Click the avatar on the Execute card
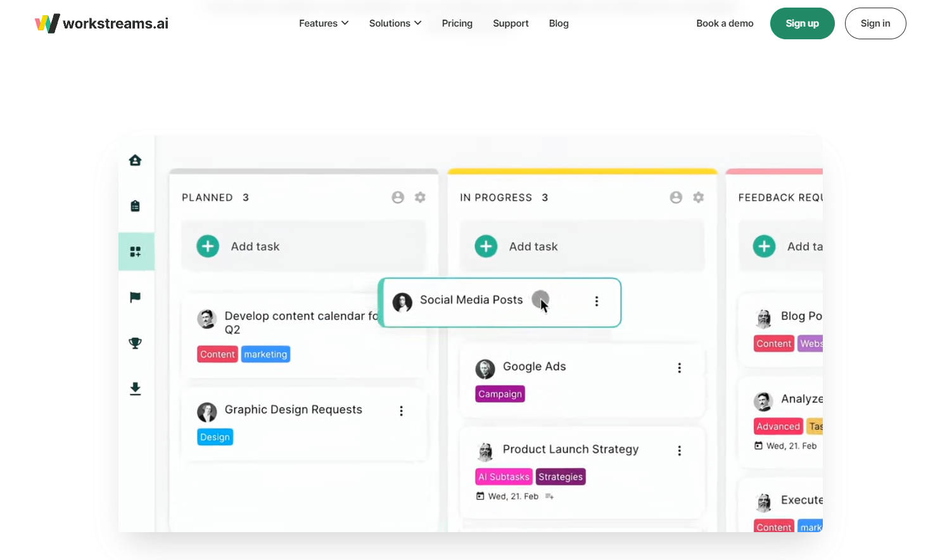Screen dimensions: 940x560 (763, 503)
